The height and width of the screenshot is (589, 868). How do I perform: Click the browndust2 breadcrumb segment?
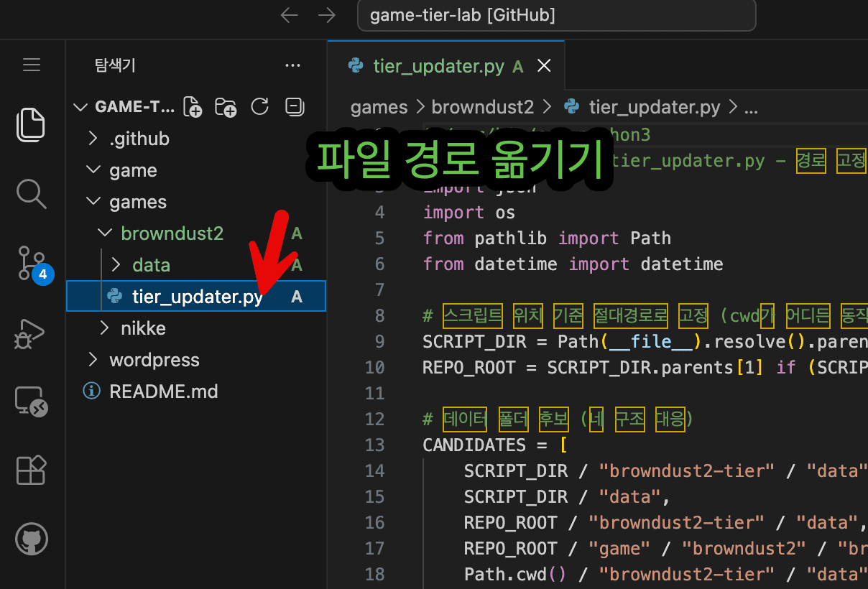483,108
